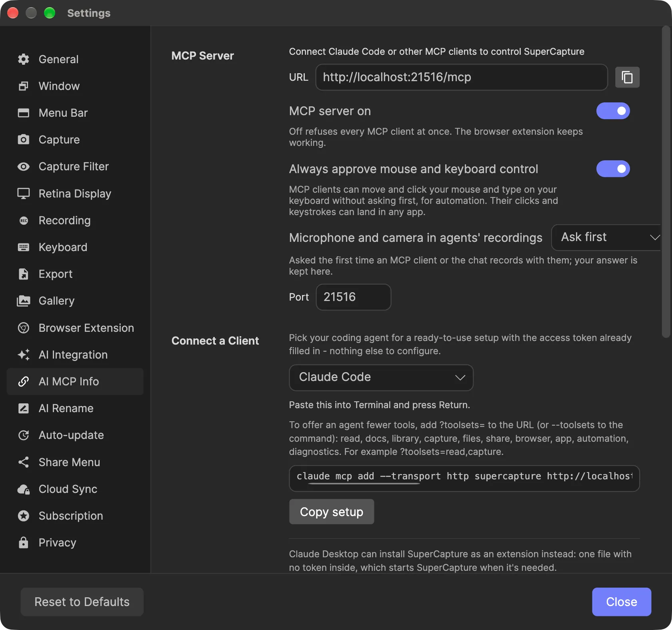Click the horizontal scrollbar under command text
Screen dimensions: 672x630
[x=363, y=484]
